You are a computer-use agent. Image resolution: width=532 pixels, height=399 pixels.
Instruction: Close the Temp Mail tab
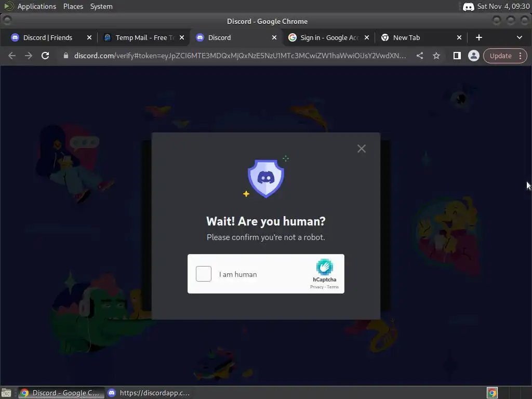[182, 37]
